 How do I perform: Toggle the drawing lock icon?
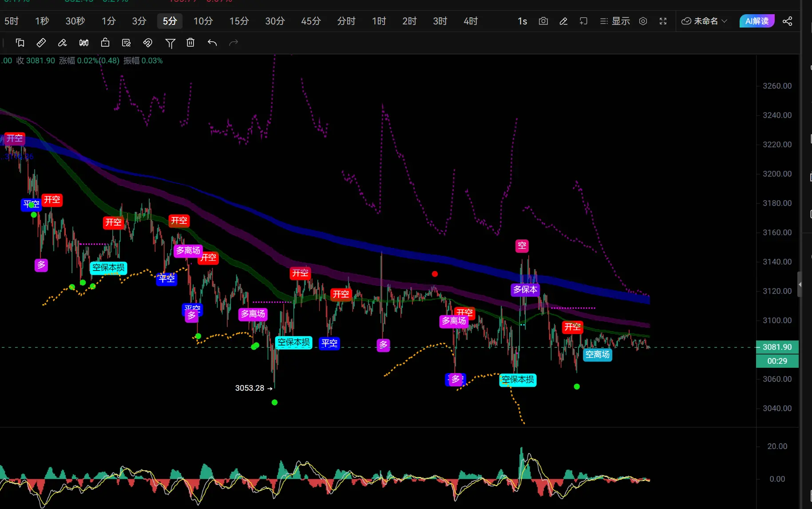click(x=105, y=43)
